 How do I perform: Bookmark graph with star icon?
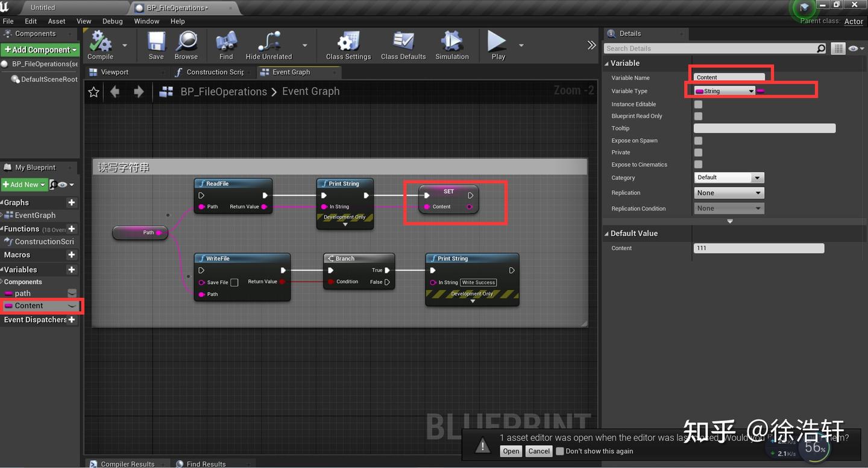tap(93, 92)
